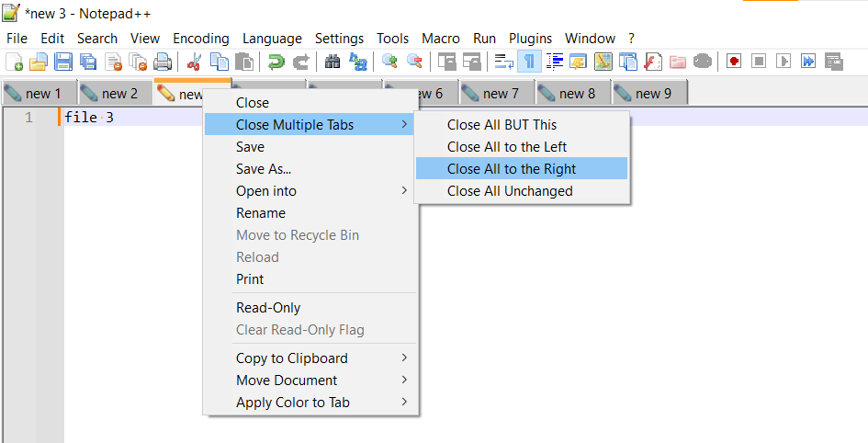Viewport: 868px width, 443px height.
Task: Expand the Apply Color to Tab submenu
Action: pyautogui.click(x=310, y=403)
